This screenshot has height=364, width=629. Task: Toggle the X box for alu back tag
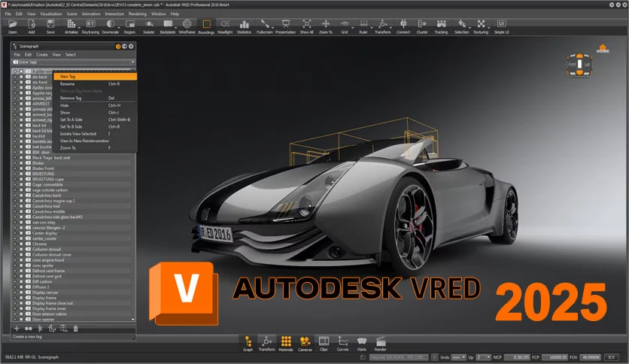[21, 77]
